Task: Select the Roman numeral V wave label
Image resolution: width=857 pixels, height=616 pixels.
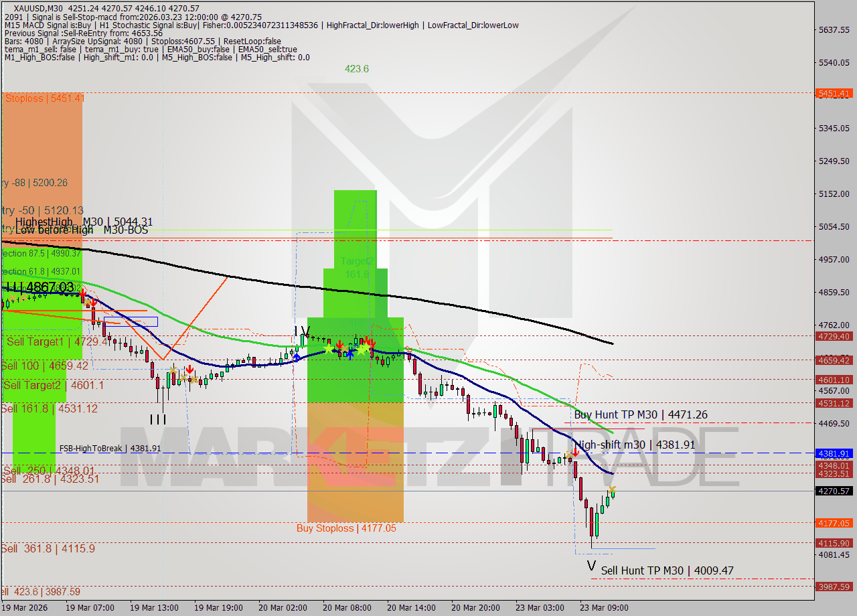Action: [x=592, y=566]
